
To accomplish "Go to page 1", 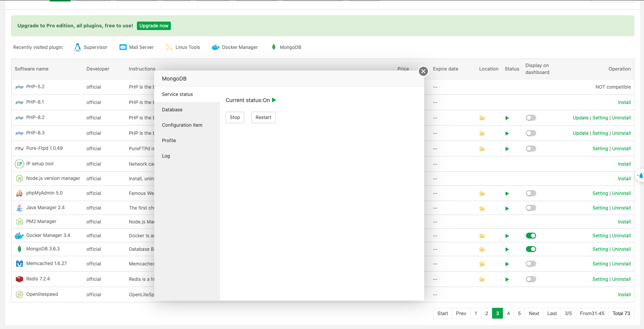I will pyautogui.click(x=476, y=314).
